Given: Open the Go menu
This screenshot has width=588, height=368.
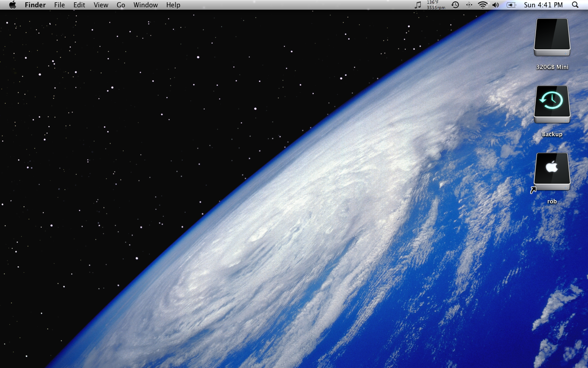Looking at the screenshot, I should pyautogui.click(x=121, y=5).
